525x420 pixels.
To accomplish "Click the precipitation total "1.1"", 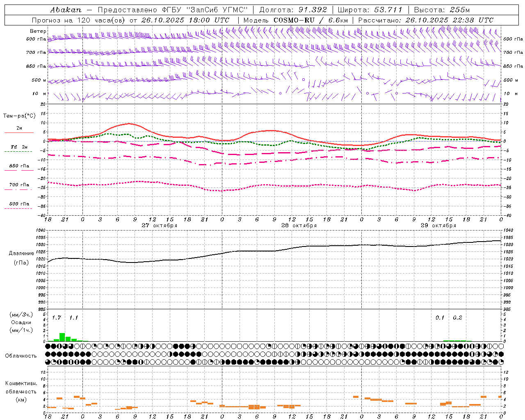I will point(73,318).
